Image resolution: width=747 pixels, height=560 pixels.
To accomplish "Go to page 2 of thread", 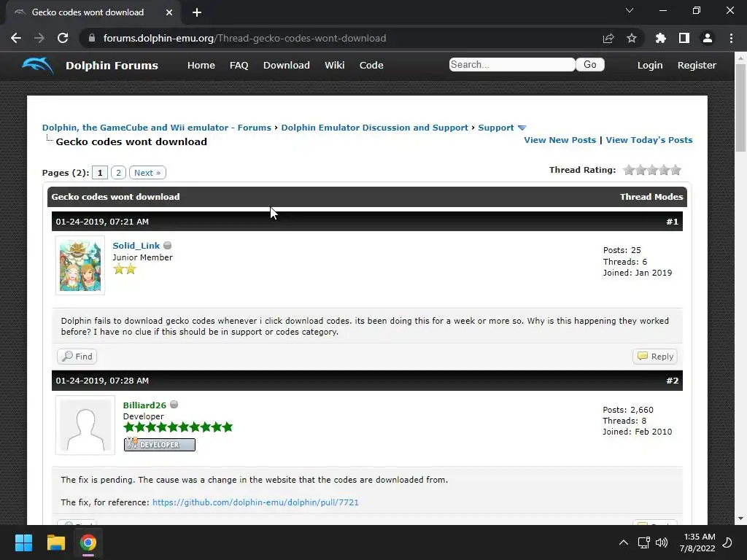I will pos(118,172).
